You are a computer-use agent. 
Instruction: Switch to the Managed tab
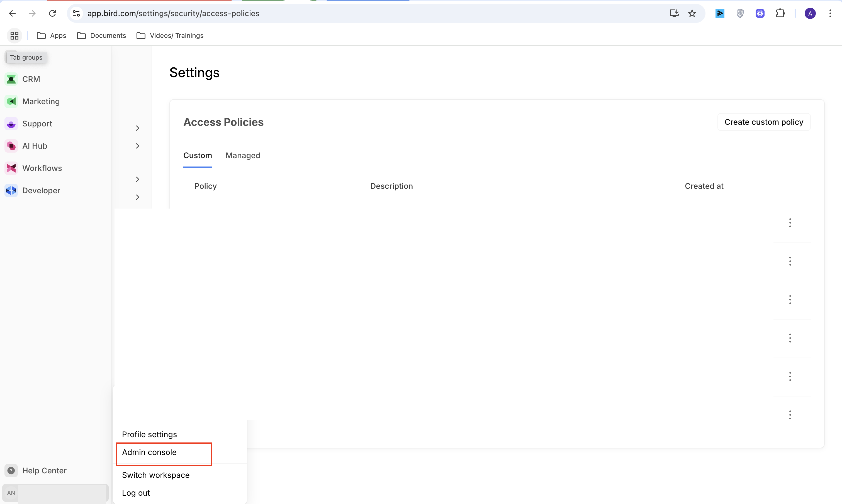pos(243,156)
